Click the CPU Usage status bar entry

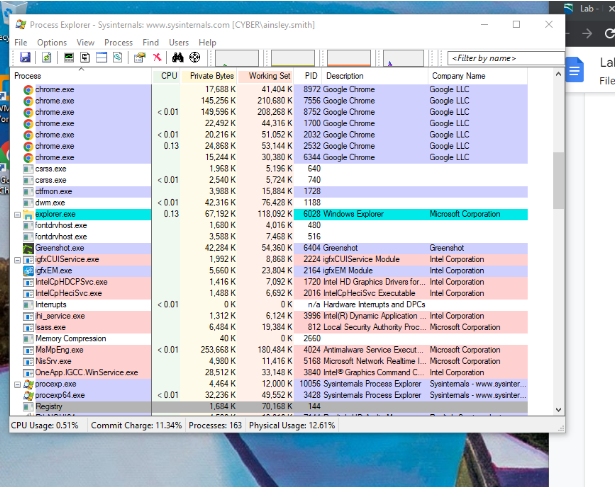coord(45,425)
